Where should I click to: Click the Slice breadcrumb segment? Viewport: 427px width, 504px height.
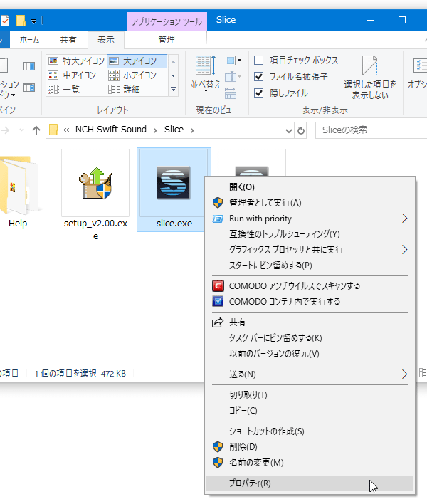(x=174, y=130)
